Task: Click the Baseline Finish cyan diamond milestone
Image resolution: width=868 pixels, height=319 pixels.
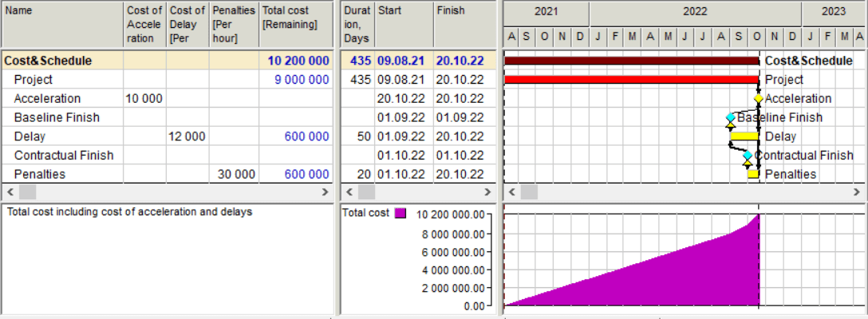Action: click(x=731, y=117)
